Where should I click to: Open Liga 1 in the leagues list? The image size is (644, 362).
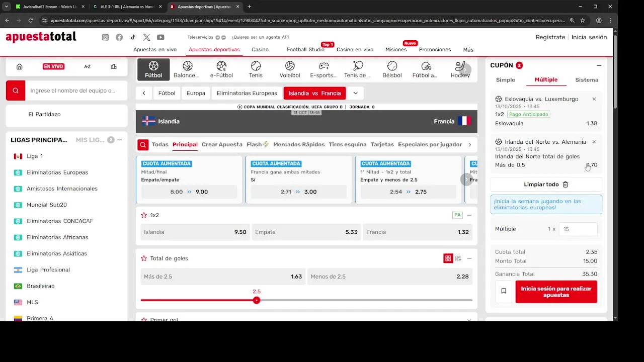point(35,156)
